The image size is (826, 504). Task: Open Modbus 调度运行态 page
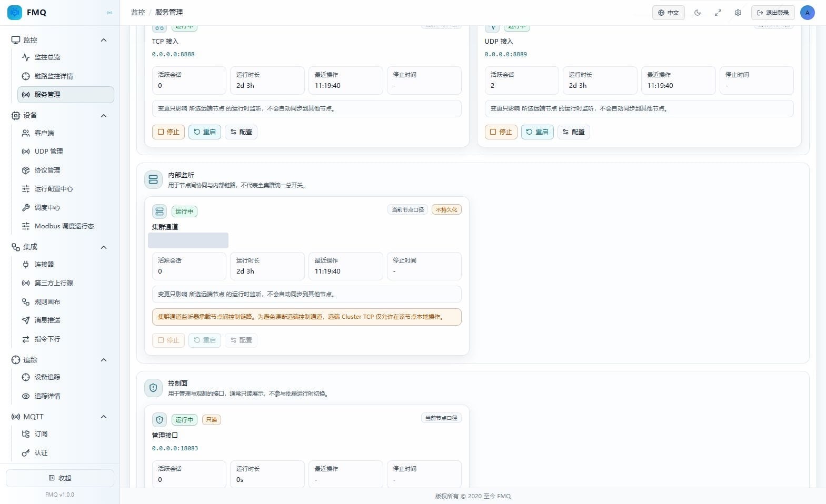click(66, 226)
